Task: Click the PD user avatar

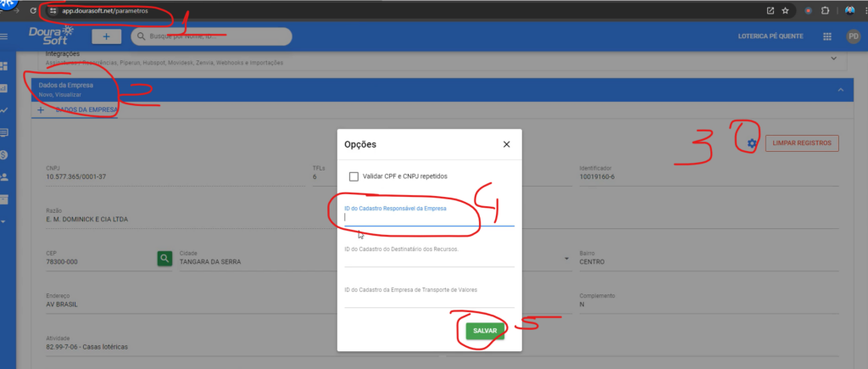Action: click(854, 36)
